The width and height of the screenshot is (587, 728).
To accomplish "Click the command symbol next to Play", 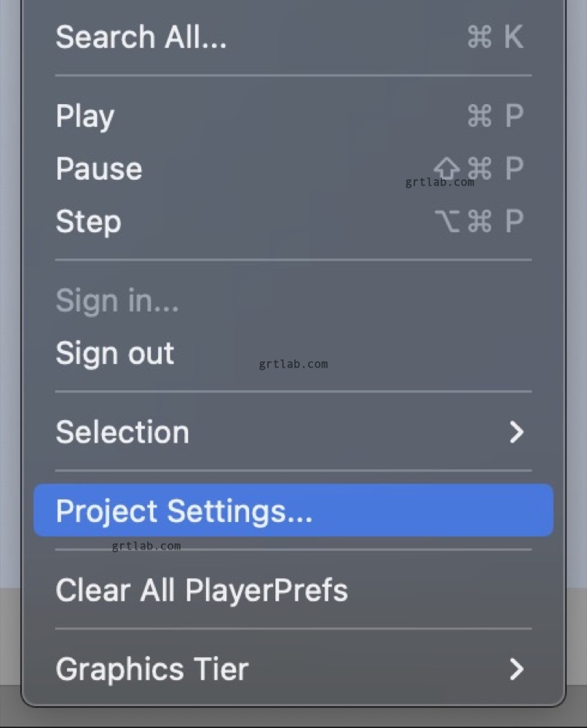I will (480, 115).
